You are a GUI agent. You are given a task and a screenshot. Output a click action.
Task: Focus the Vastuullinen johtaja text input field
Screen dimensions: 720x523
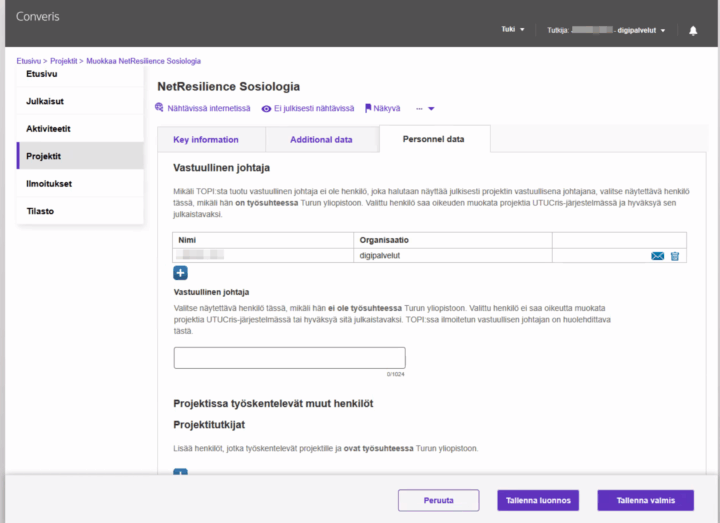click(289, 358)
